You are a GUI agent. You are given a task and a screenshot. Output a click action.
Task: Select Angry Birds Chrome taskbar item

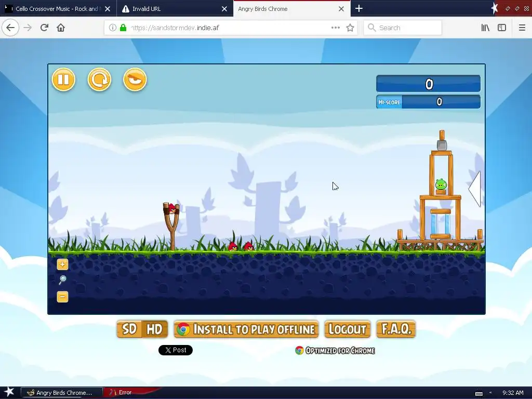click(x=62, y=393)
